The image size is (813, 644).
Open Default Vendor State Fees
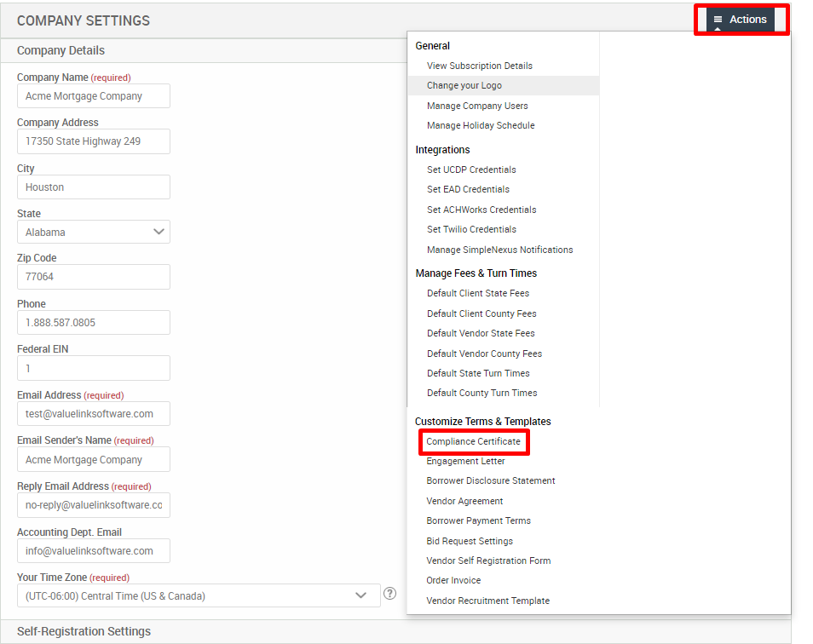coord(481,333)
